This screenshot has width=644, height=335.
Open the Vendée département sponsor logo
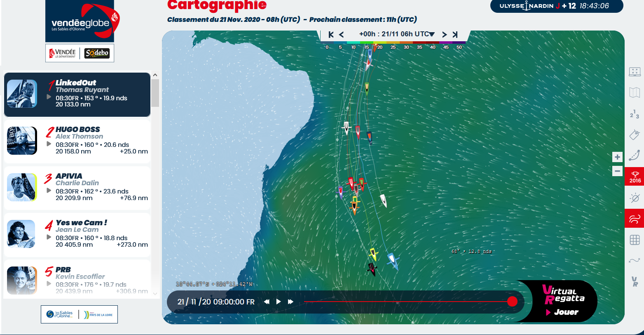pyautogui.click(x=63, y=53)
